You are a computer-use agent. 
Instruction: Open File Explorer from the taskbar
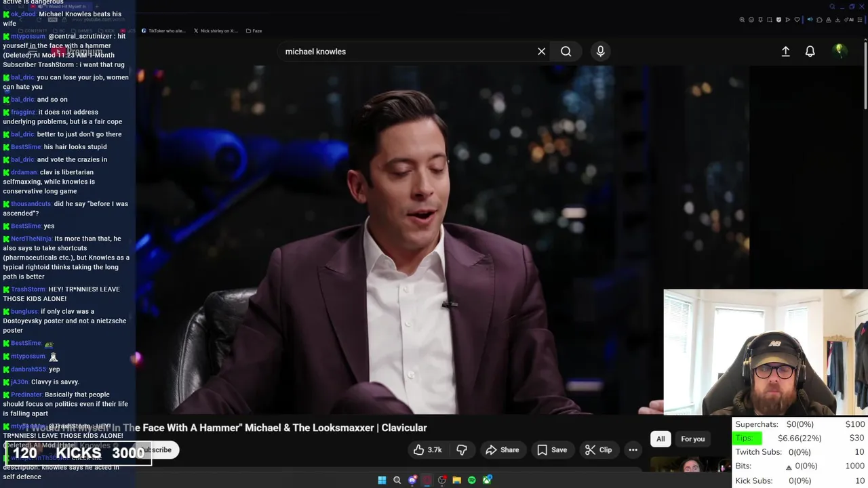tap(457, 480)
